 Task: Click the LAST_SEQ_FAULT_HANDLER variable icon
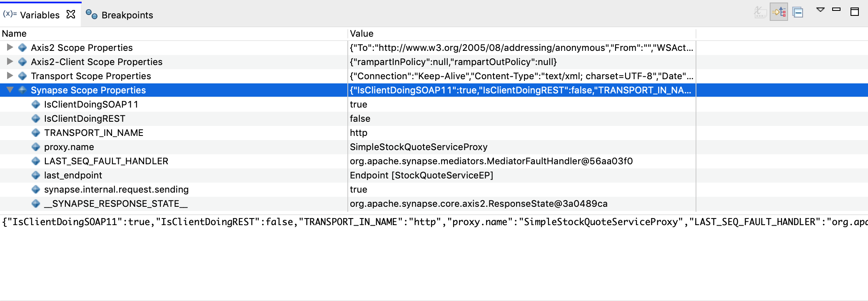[36, 161]
